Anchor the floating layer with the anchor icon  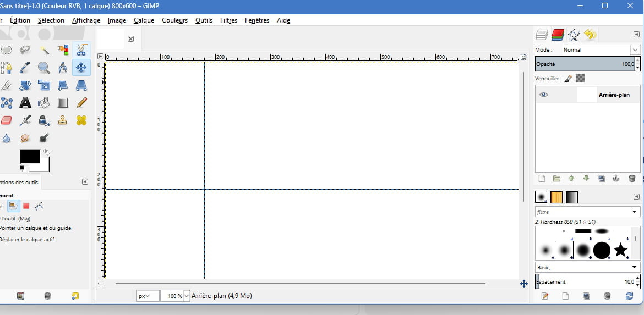tap(616, 179)
